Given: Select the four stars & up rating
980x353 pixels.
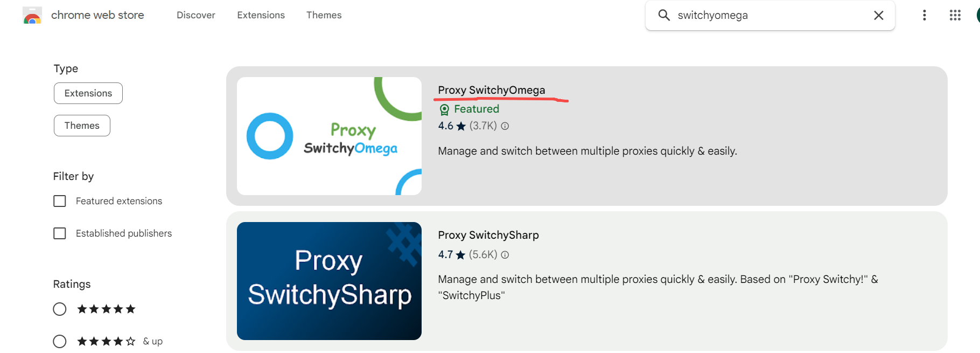Looking at the screenshot, I should click(60, 342).
